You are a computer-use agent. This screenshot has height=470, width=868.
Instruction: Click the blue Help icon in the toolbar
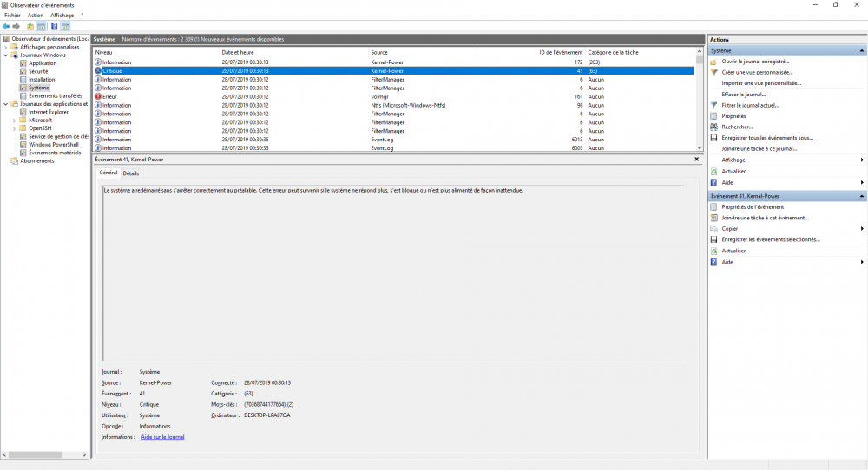(54, 26)
